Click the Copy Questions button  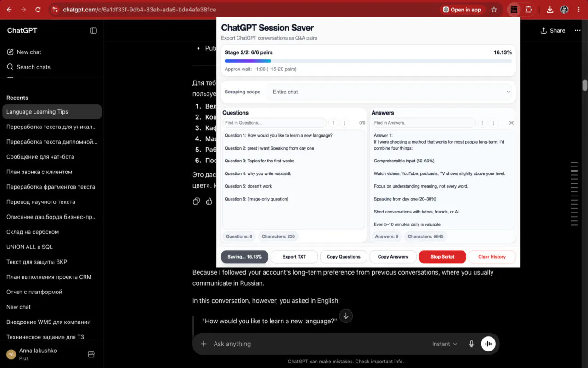click(344, 257)
